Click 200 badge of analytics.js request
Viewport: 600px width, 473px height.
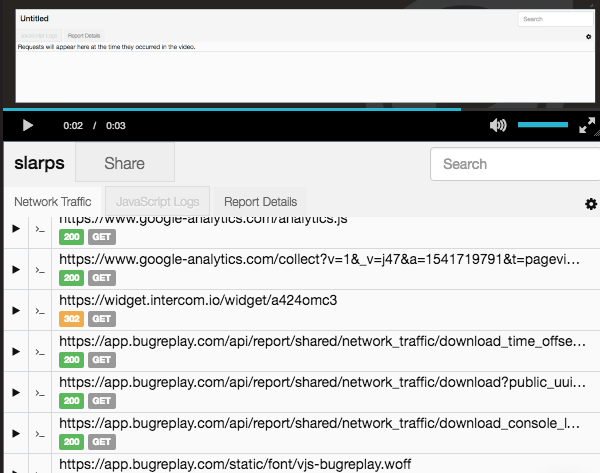pos(72,237)
